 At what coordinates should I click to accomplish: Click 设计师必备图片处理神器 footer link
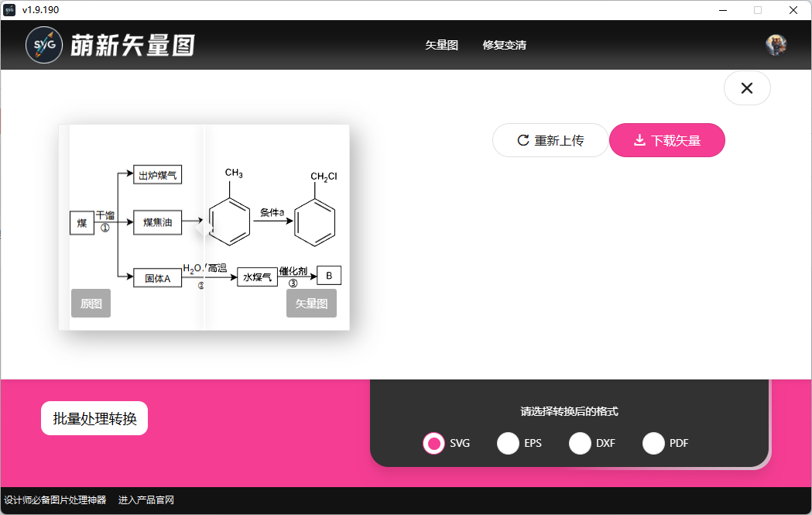pos(55,500)
